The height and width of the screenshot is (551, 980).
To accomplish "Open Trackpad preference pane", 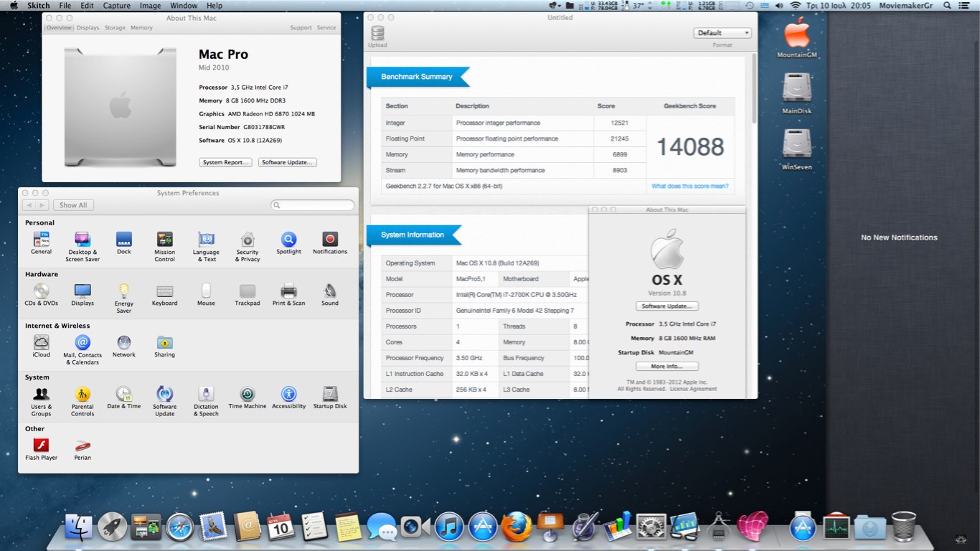I will click(248, 295).
